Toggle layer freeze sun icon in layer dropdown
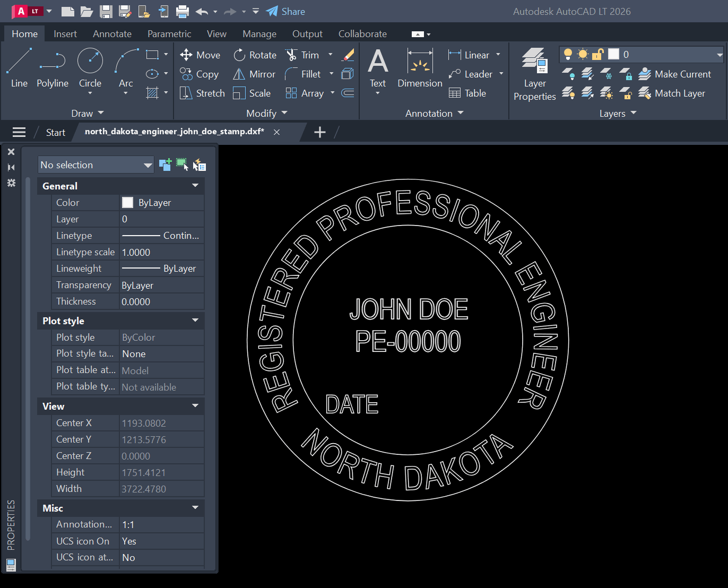The image size is (728, 588). point(583,54)
